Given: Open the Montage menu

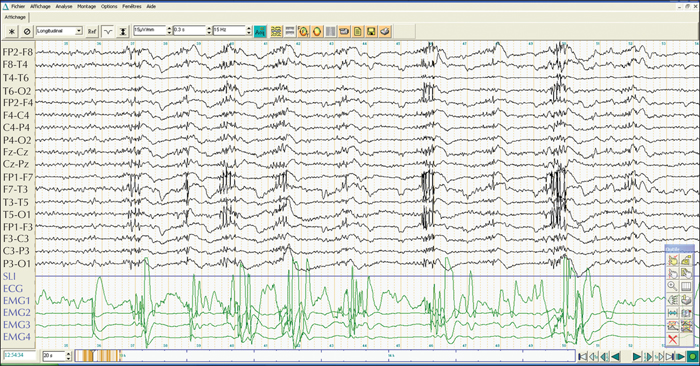Looking at the screenshot, I should pos(87,6).
